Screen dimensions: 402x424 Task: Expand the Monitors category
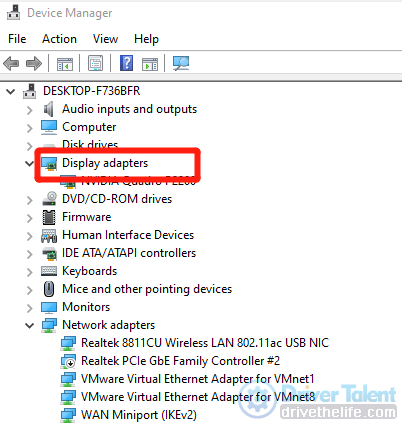pos(30,308)
